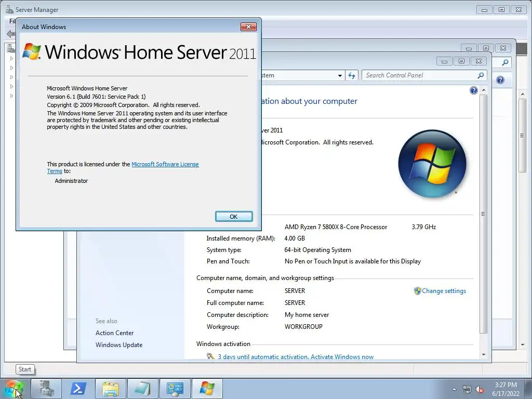Open the System window address bar dropdown
Image resolution: width=532 pixels, height=399 pixels.
pyautogui.click(x=340, y=76)
